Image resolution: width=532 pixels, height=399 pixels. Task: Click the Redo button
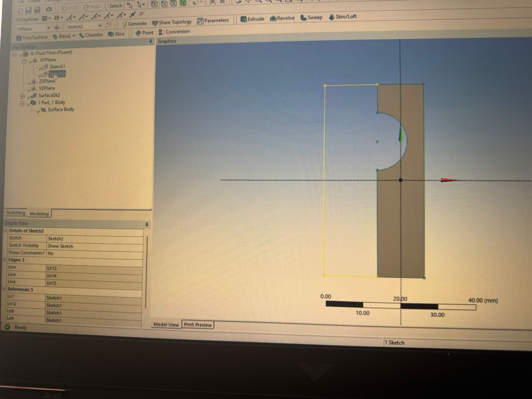click(x=92, y=7)
